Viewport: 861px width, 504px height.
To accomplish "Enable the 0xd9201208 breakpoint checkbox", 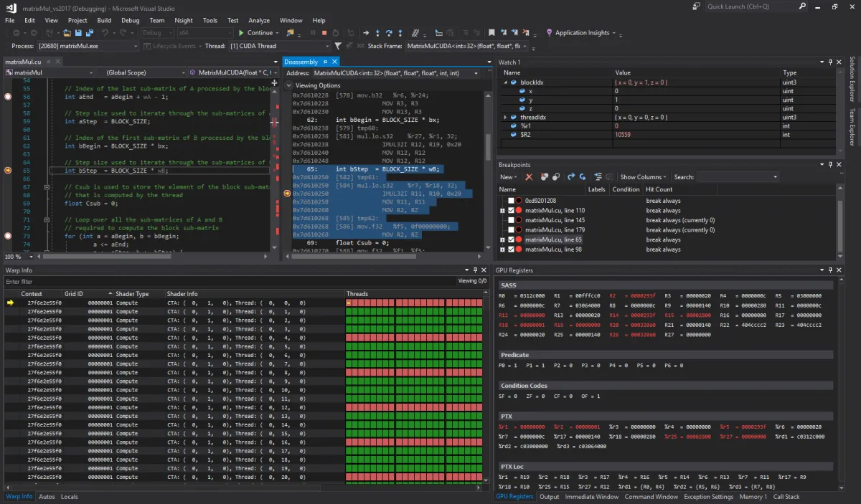I will [511, 201].
